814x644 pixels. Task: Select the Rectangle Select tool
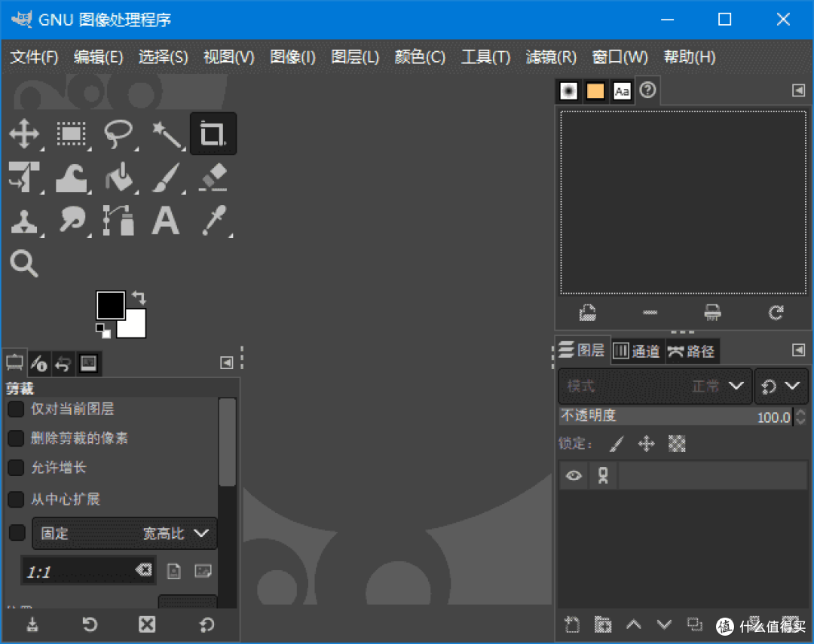tap(71, 134)
